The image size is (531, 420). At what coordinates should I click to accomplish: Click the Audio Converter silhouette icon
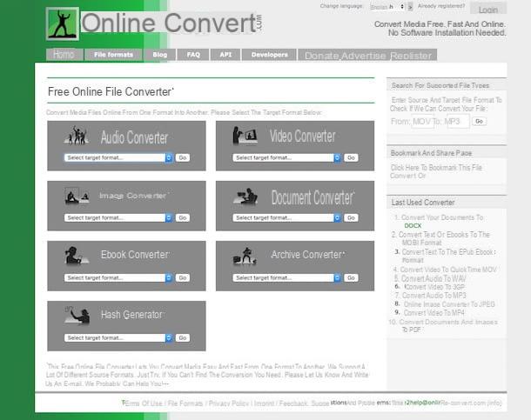[x=77, y=136]
